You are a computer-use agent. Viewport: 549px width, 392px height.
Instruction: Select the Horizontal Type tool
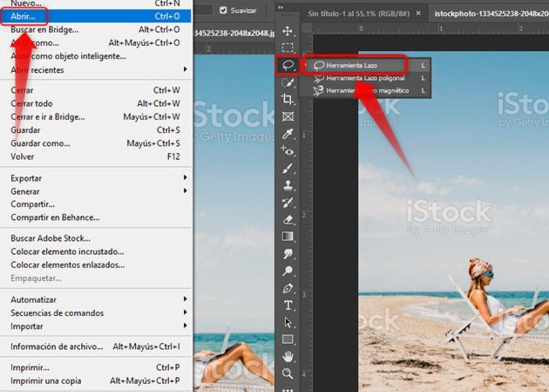(x=287, y=306)
